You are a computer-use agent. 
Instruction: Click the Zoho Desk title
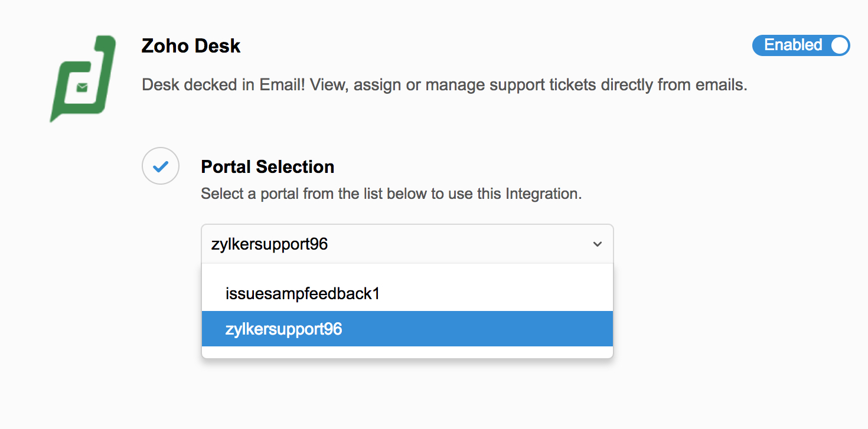(x=191, y=46)
